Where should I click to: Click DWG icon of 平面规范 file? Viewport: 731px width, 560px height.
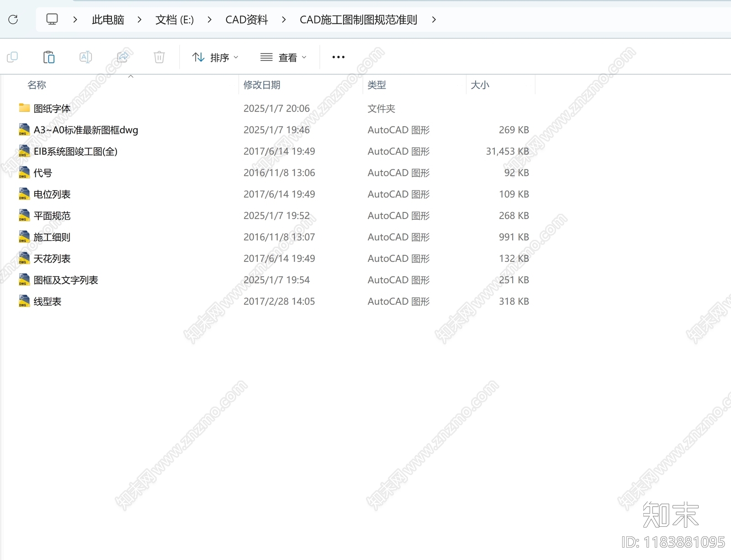tap(24, 216)
